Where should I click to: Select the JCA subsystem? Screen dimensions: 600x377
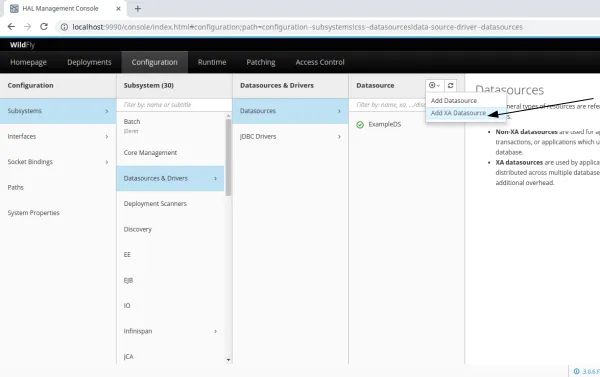tap(170, 356)
